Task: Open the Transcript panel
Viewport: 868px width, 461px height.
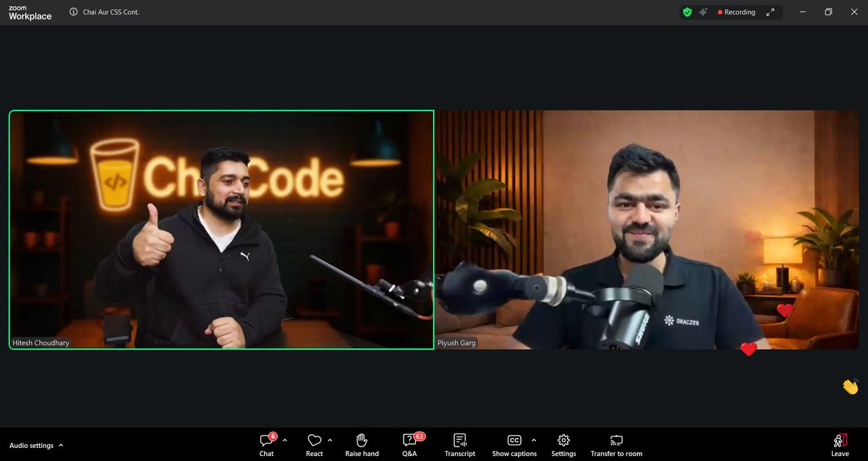Action: tap(459, 445)
